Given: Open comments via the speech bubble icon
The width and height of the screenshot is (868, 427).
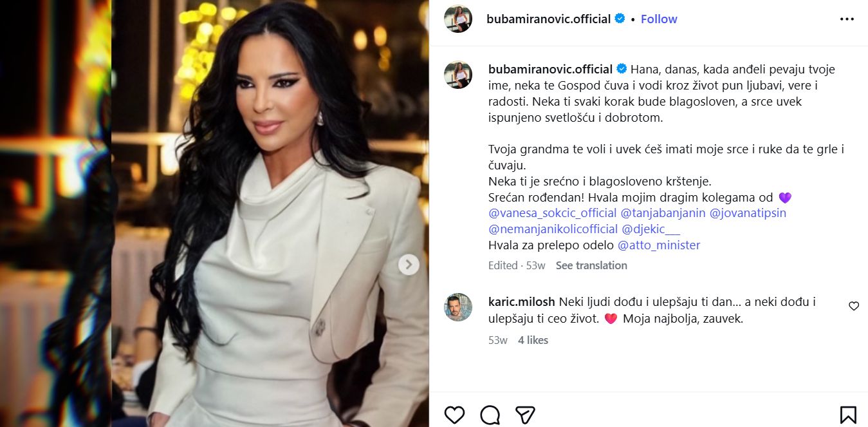Looking at the screenshot, I should coord(490,415).
